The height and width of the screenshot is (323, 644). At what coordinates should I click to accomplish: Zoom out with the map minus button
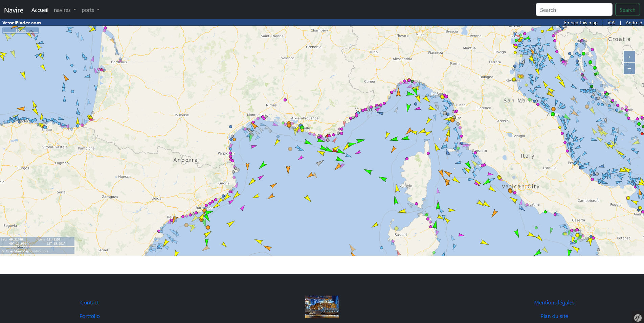(x=629, y=68)
